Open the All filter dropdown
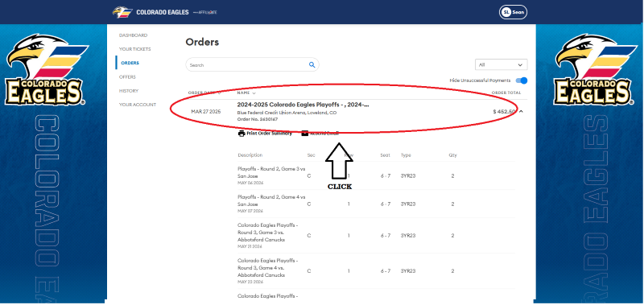Image resolution: width=644 pixels, height=305 pixels. point(501,65)
